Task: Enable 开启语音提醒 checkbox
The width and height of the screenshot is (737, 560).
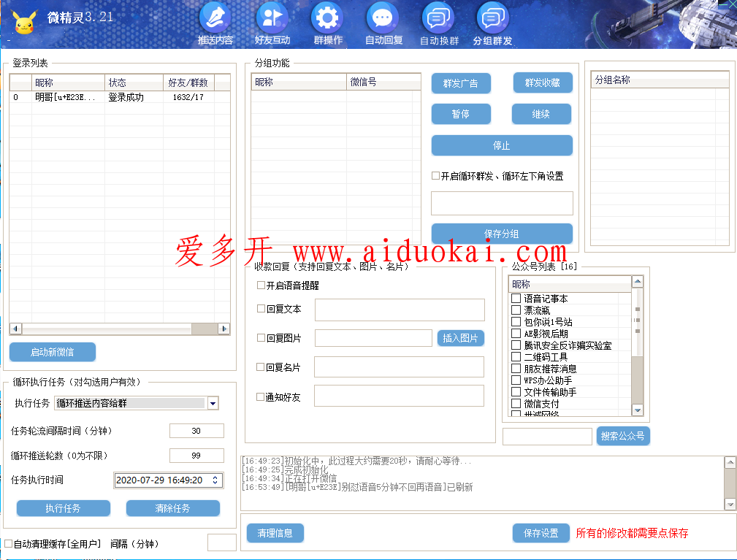Action: pyautogui.click(x=261, y=285)
